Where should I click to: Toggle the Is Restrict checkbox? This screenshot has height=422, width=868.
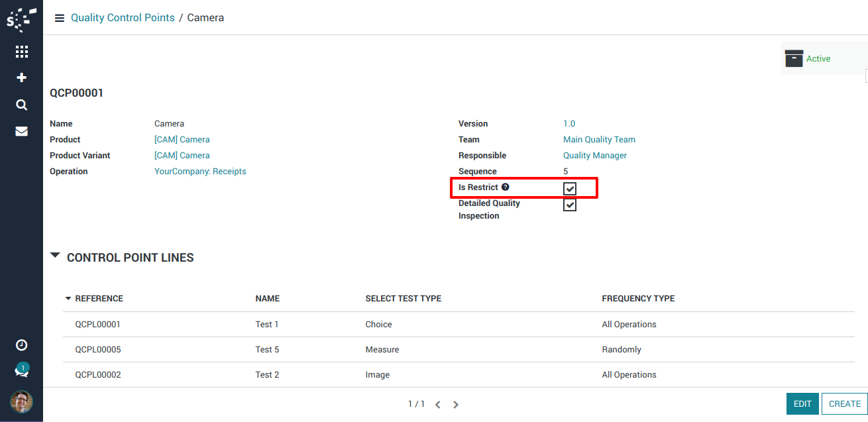coord(570,189)
